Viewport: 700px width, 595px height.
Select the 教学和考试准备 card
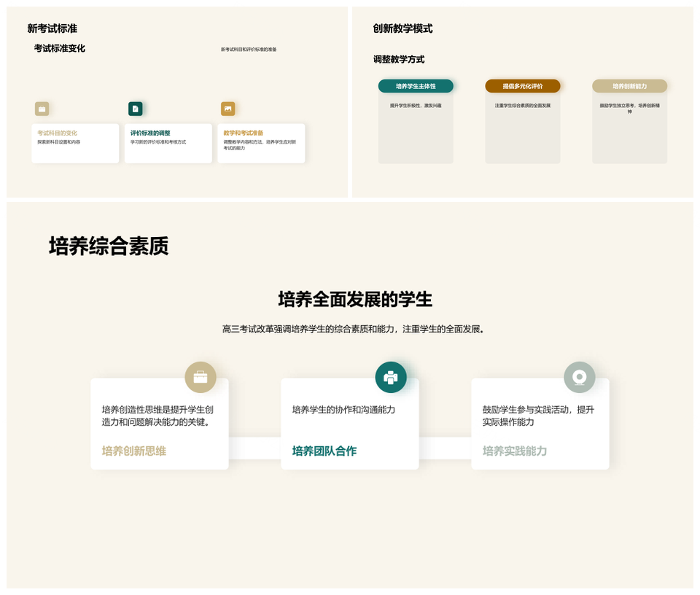(x=261, y=143)
